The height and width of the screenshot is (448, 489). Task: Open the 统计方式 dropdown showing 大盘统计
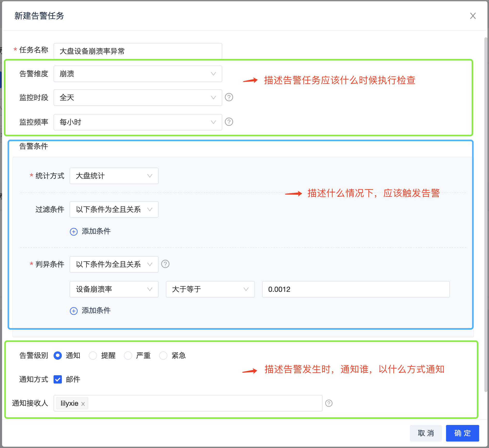114,176
